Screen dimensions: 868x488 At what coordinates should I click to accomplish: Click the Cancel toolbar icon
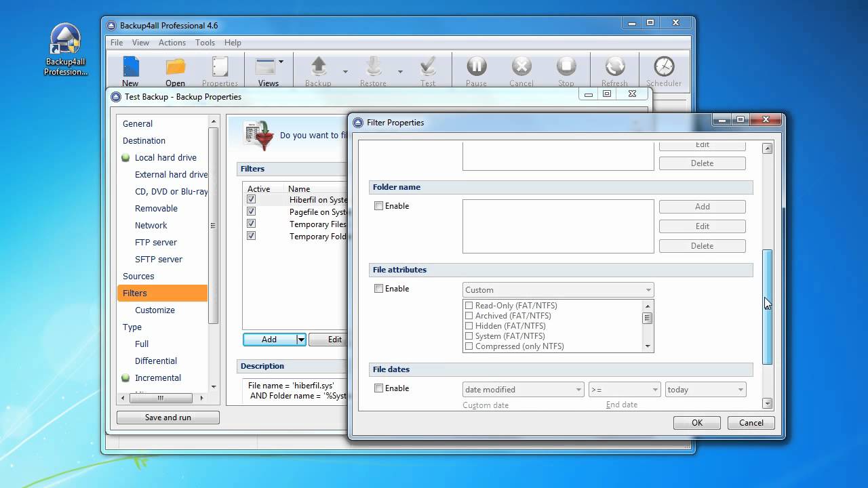521,66
